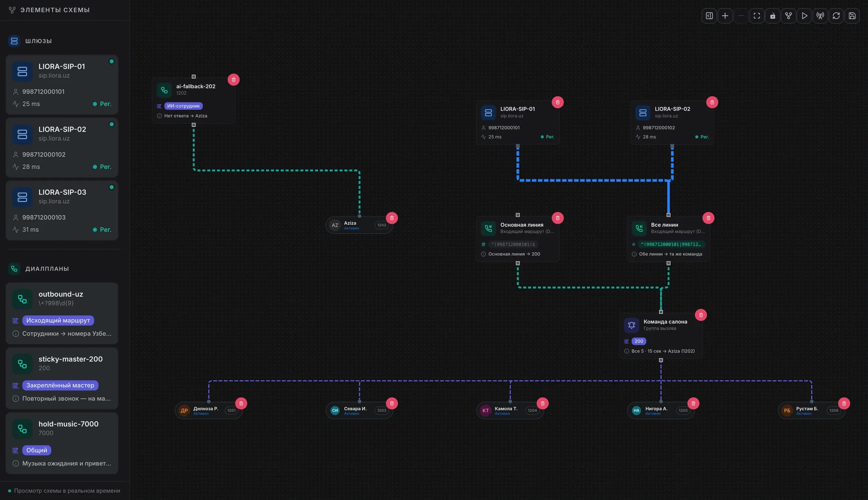Viewport: 868px width, 500px height.
Task: Click the server icon on canvas LIORA-SIP-01 node
Action: [488, 112]
